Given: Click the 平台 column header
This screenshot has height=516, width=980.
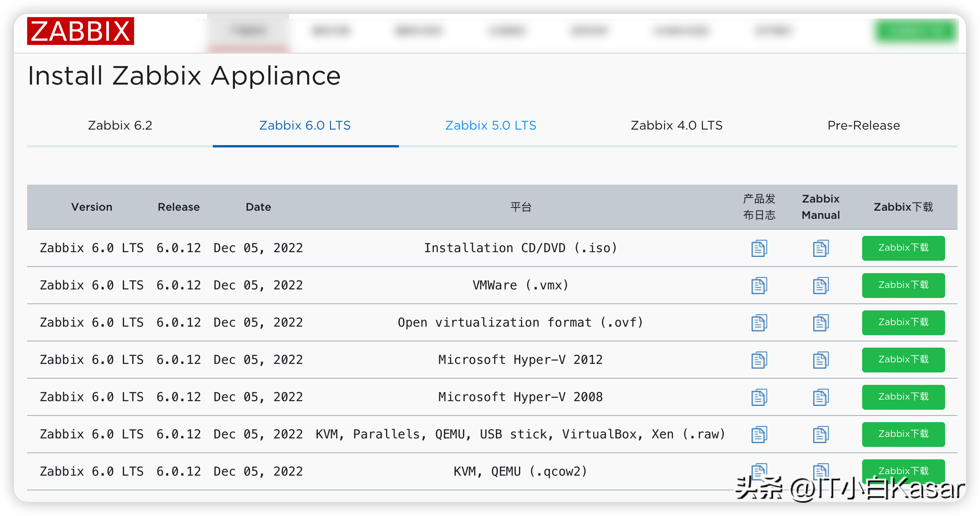Looking at the screenshot, I should (521, 207).
